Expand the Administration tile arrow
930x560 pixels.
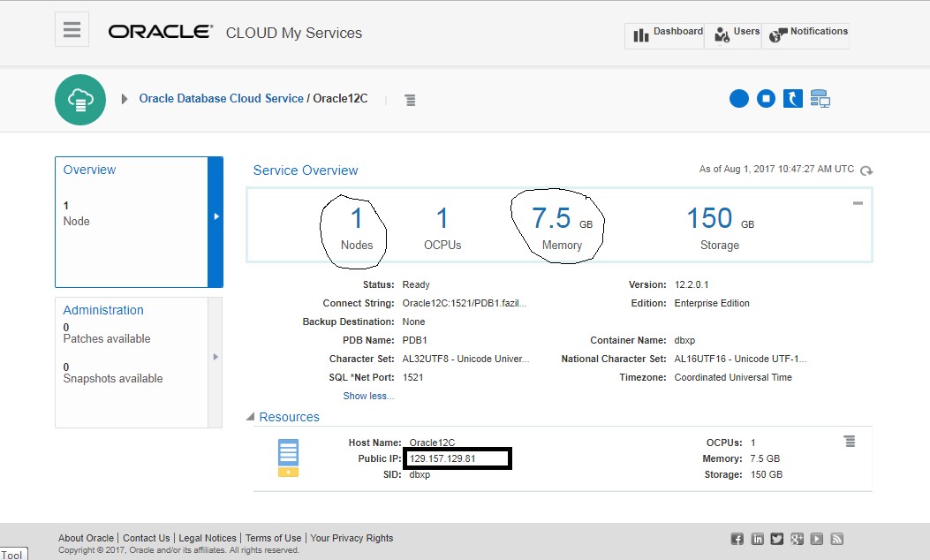[215, 357]
